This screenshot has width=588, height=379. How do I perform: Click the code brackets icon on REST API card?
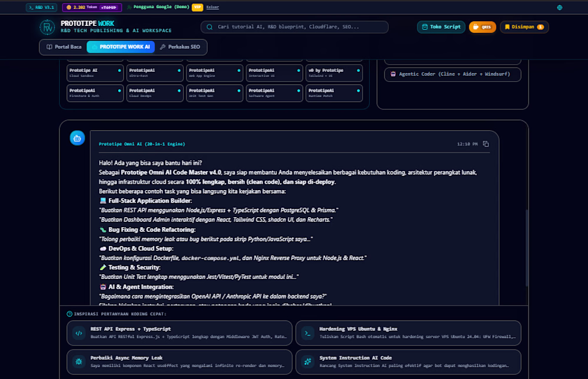[79, 333]
